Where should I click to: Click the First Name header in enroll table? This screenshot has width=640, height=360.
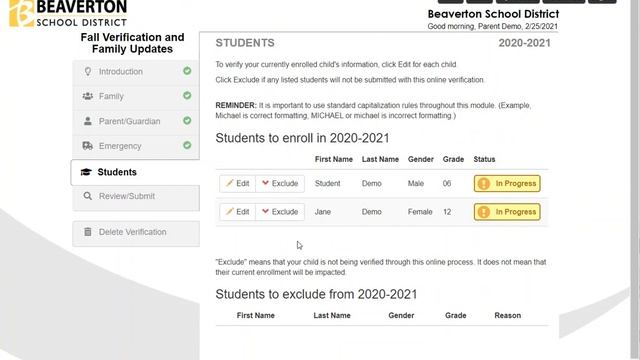(333, 159)
